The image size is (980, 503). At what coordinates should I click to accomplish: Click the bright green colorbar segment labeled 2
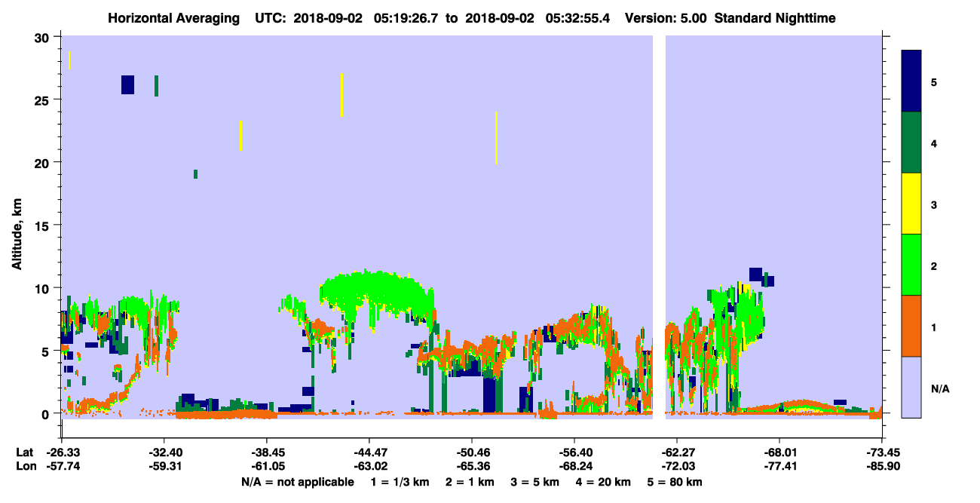point(911,265)
